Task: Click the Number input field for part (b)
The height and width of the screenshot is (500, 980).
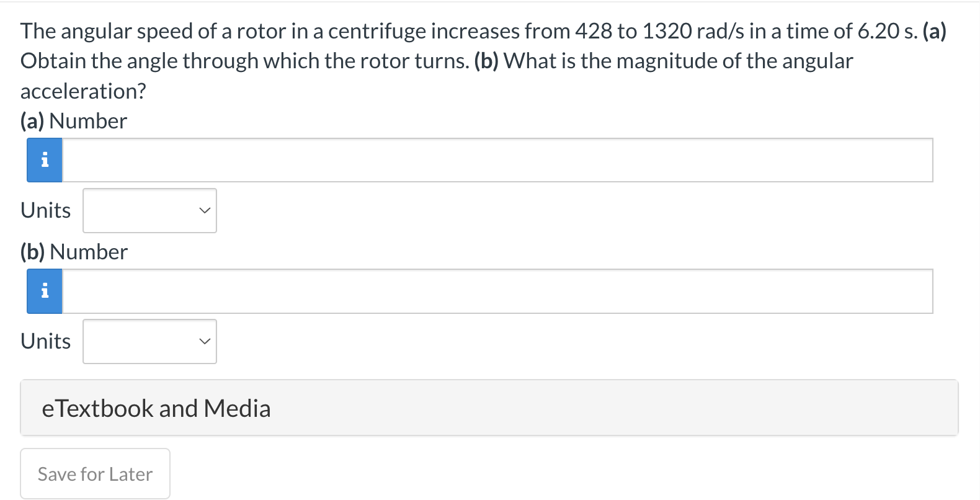Action: coord(496,290)
